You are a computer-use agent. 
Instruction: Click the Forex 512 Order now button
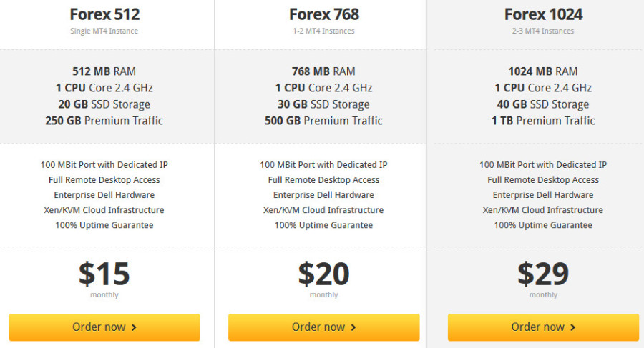[x=104, y=327]
